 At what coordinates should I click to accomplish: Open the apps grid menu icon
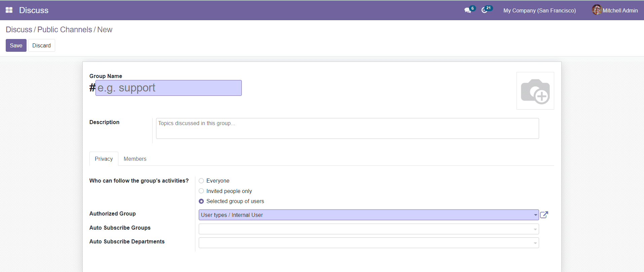coord(9,10)
